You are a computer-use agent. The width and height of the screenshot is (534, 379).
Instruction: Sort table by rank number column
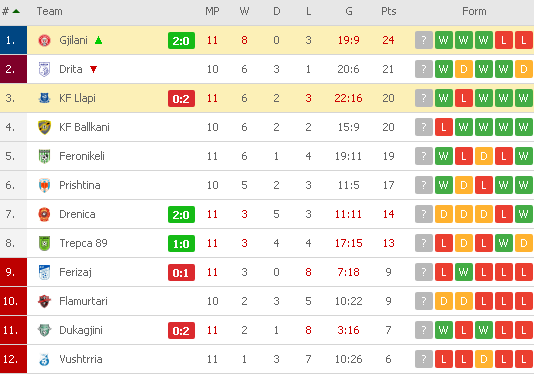[x=11, y=11]
